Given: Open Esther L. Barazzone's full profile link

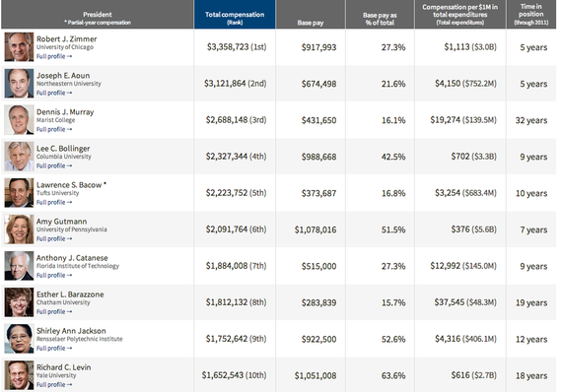Looking at the screenshot, I should 54,312.
